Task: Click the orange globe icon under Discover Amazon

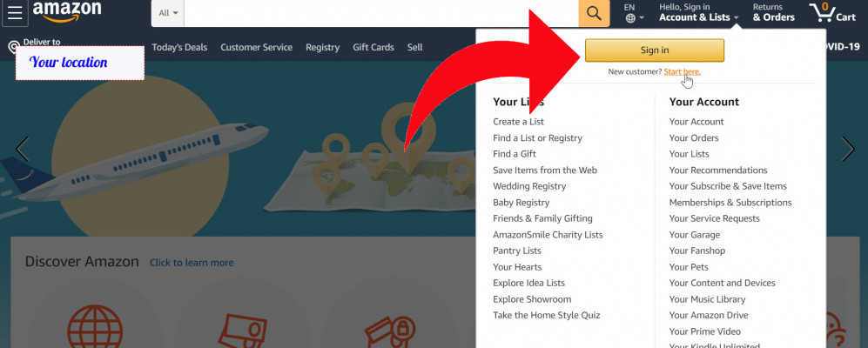Action: (x=95, y=327)
